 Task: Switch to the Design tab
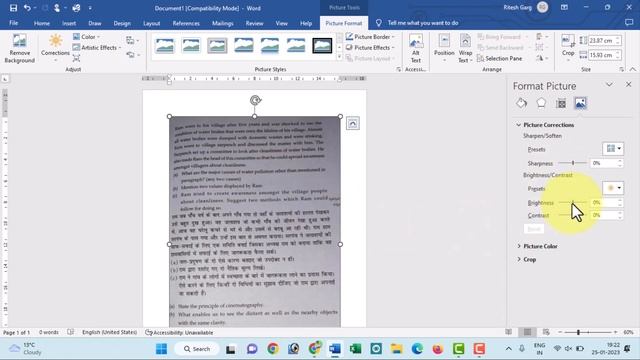122,23
